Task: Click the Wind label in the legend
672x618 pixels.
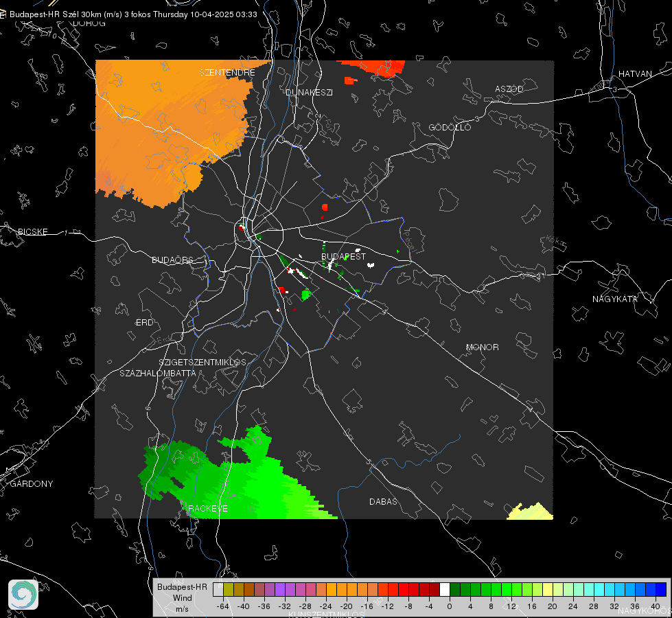Action: (x=182, y=598)
